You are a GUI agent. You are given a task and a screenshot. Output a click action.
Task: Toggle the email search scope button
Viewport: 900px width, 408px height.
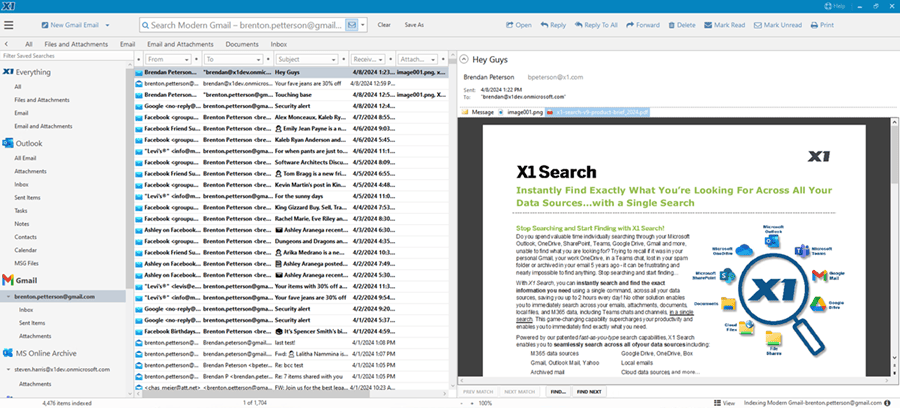[x=352, y=24]
